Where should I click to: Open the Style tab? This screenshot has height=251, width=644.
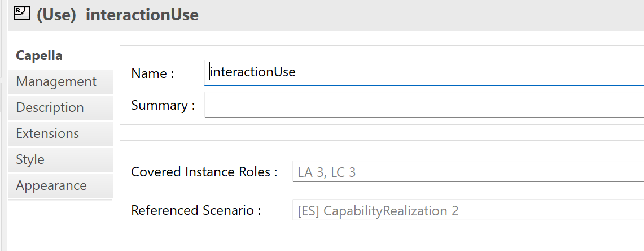coord(30,159)
